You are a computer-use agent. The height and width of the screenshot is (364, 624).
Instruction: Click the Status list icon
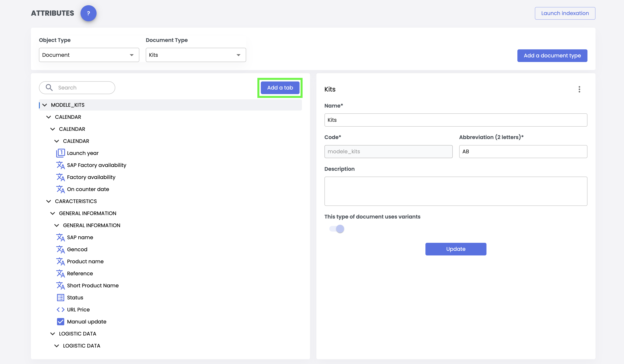(x=60, y=298)
